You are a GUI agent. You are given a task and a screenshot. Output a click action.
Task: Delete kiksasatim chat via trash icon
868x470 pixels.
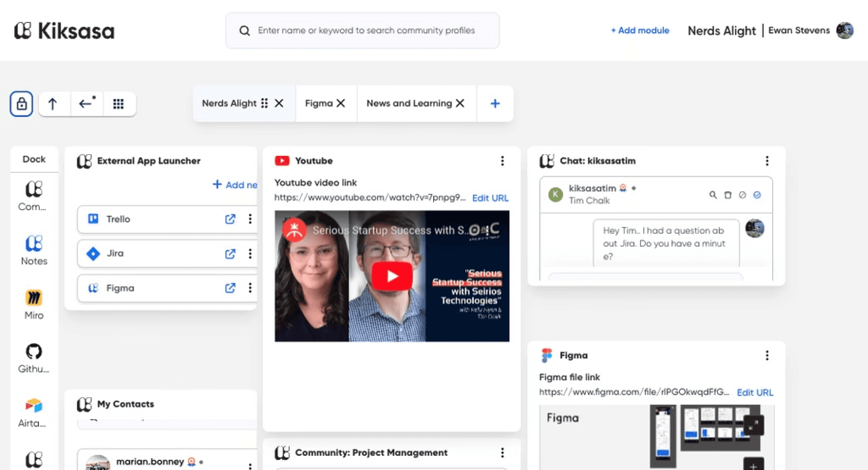[x=728, y=195]
